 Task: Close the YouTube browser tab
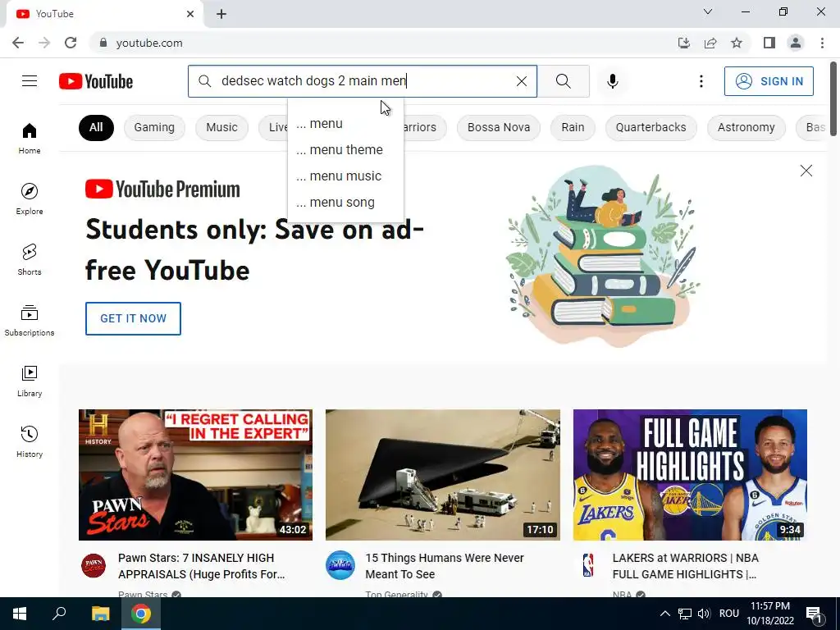point(190,14)
